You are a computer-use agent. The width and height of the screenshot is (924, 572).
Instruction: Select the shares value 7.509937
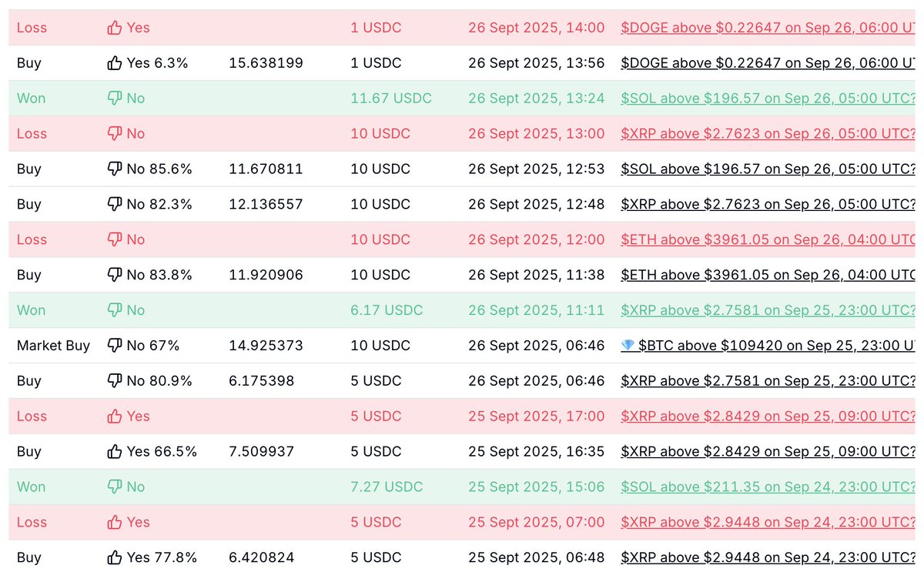[x=262, y=452]
